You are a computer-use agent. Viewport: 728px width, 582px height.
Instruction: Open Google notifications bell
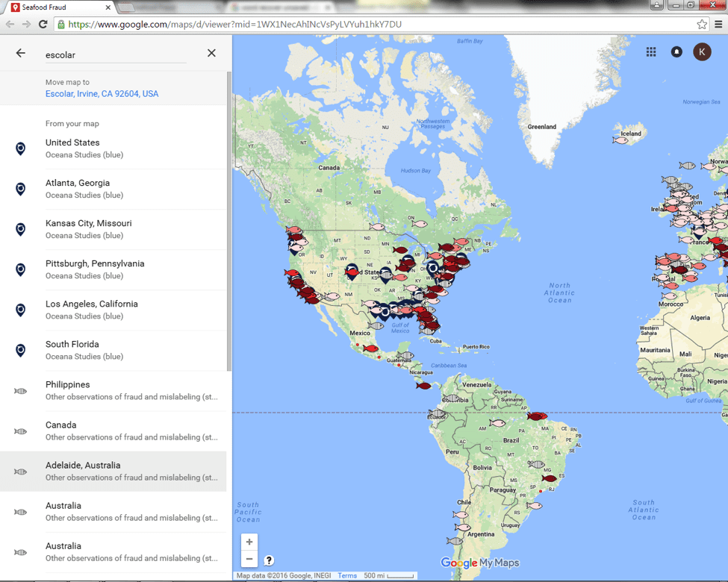click(676, 52)
